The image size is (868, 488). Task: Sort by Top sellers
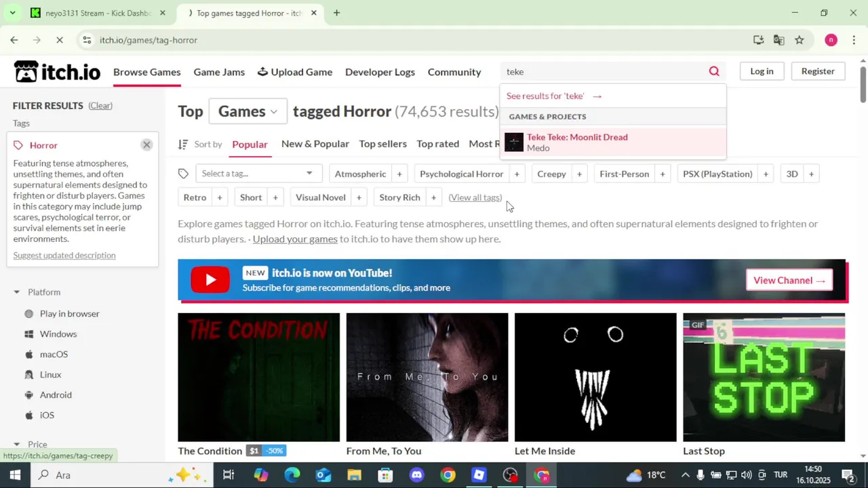(383, 144)
